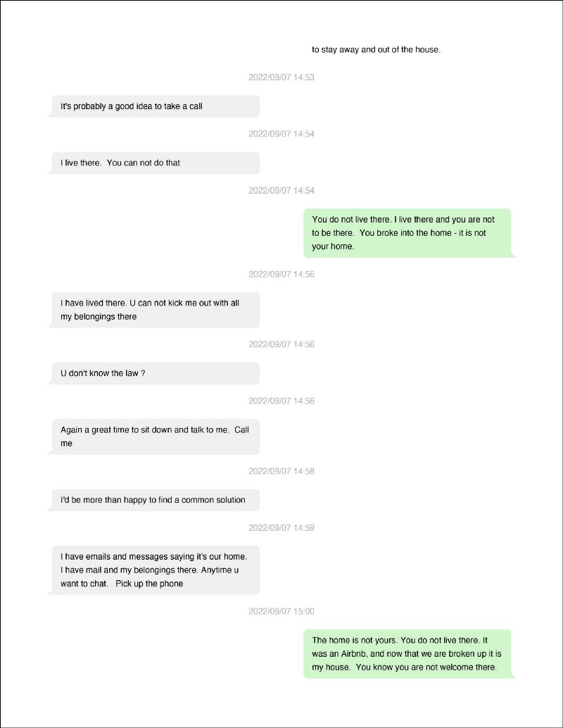Click timestamp above green "You do not live there" message
Image resolution: width=563 pixels, height=728 pixels.
point(281,190)
